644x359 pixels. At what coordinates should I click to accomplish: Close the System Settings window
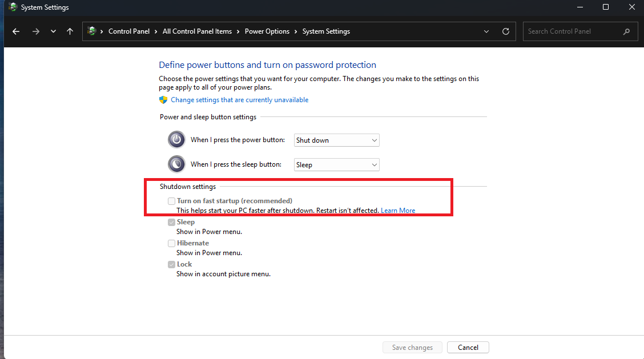click(631, 7)
